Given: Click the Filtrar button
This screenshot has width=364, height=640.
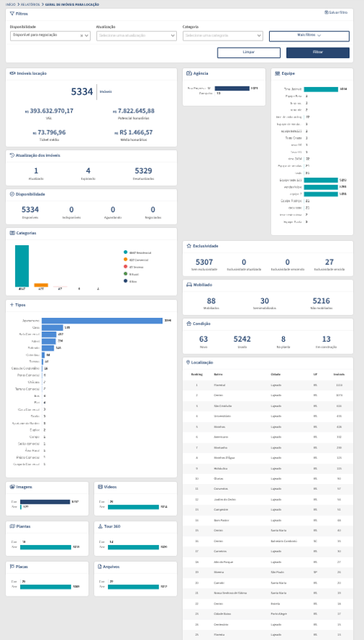Looking at the screenshot, I should tap(318, 53).
